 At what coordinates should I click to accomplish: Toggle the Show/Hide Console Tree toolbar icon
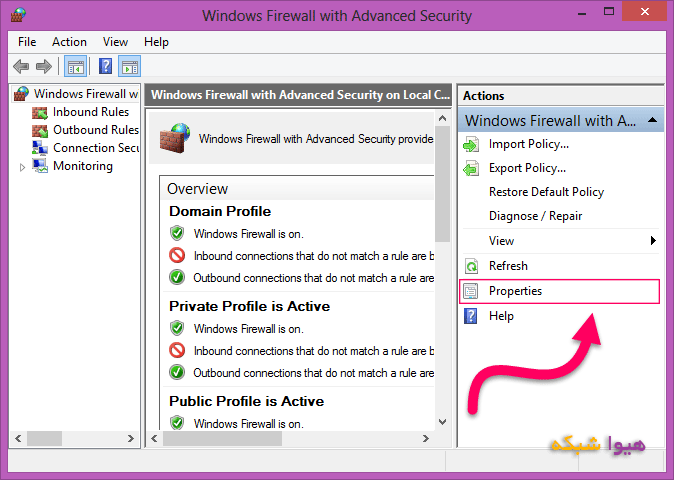[74, 67]
